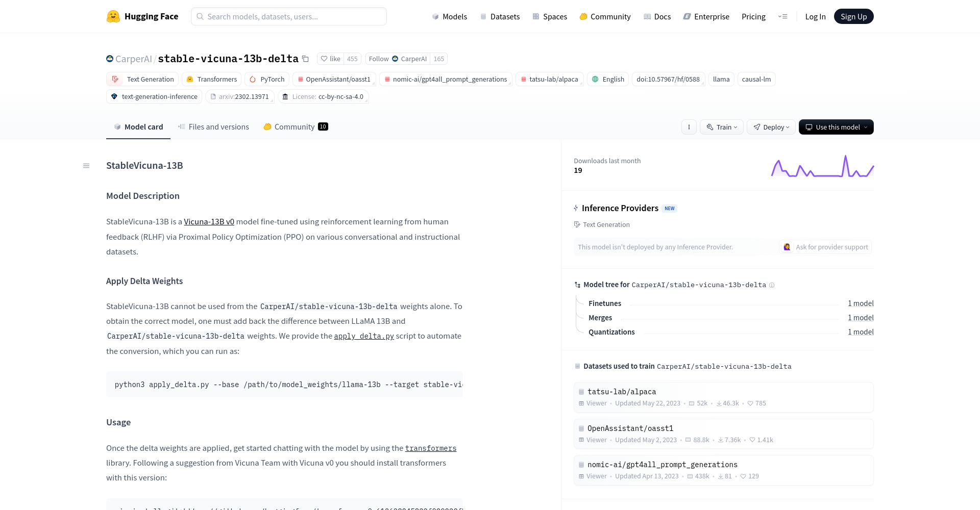The image size is (980, 510).
Task: Open the Deploy dropdown
Action: tap(771, 127)
